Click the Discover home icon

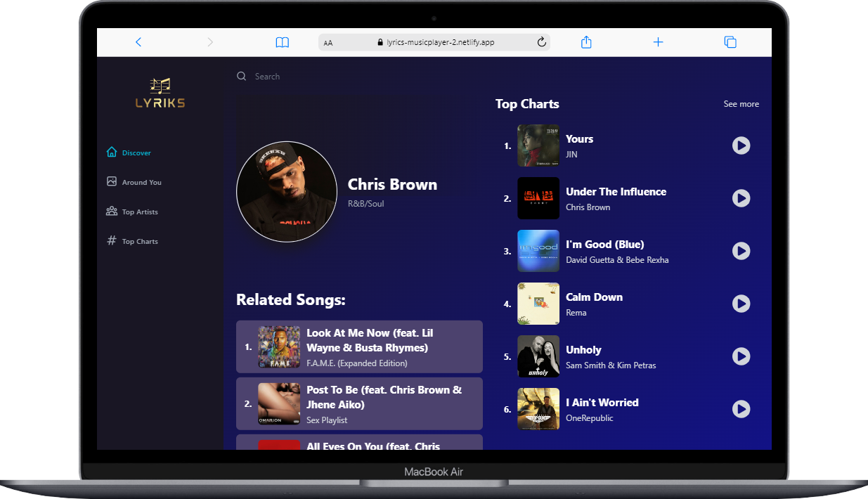click(x=112, y=152)
